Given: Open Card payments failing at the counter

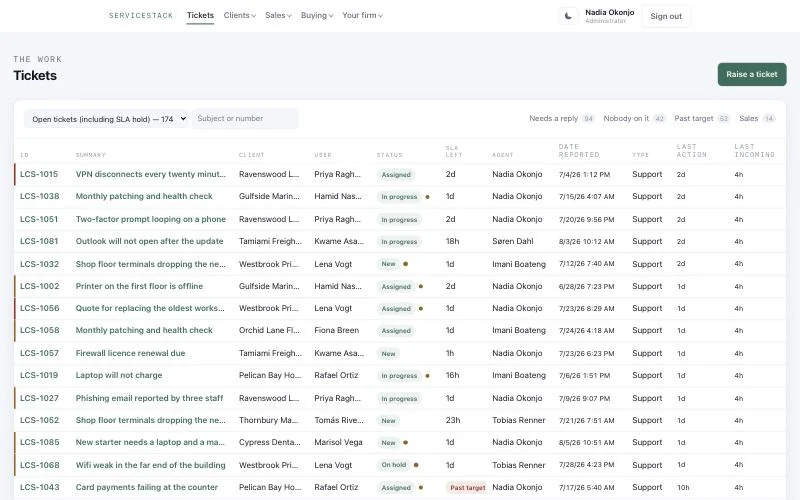Looking at the screenshot, I should (146, 487).
